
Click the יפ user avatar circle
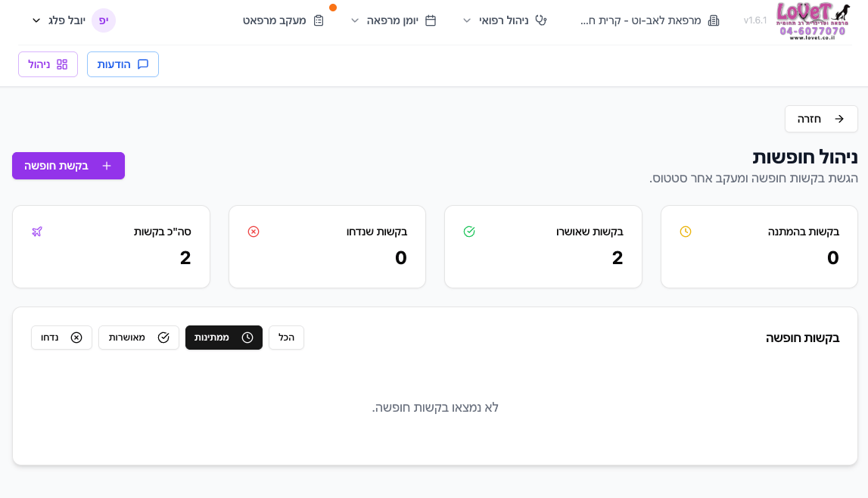tap(104, 20)
